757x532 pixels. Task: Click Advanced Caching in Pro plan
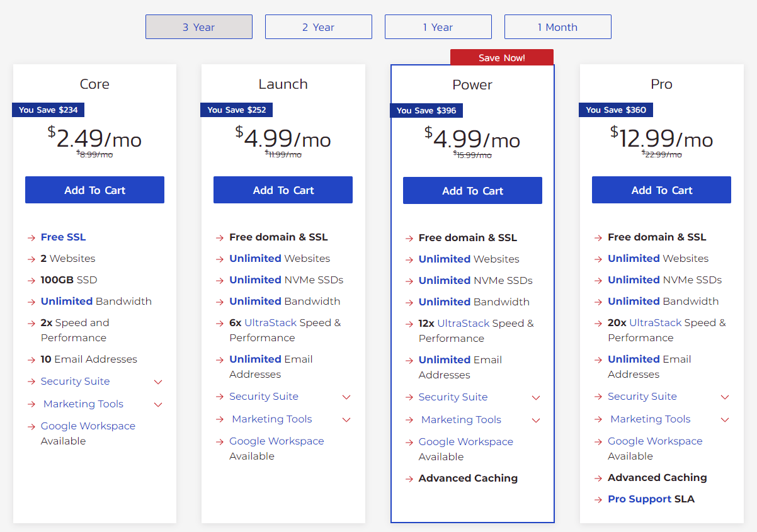[657, 477]
